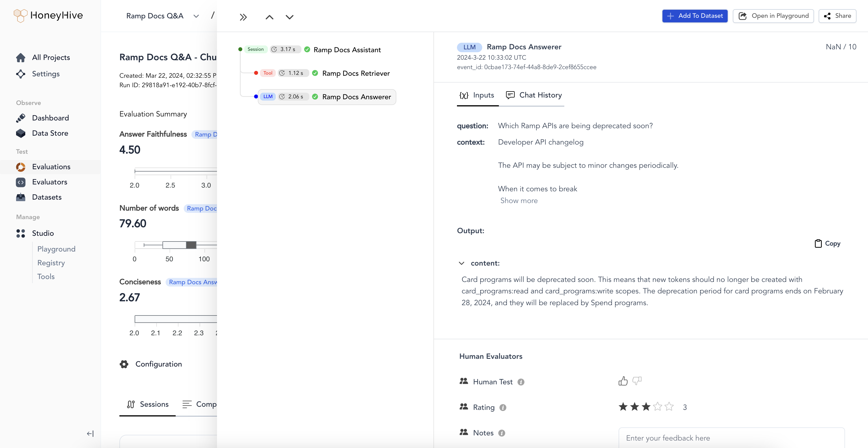The height and width of the screenshot is (448, 868).
Task: Collapse the detail panel with double chevron
Action: click(243, 17)
